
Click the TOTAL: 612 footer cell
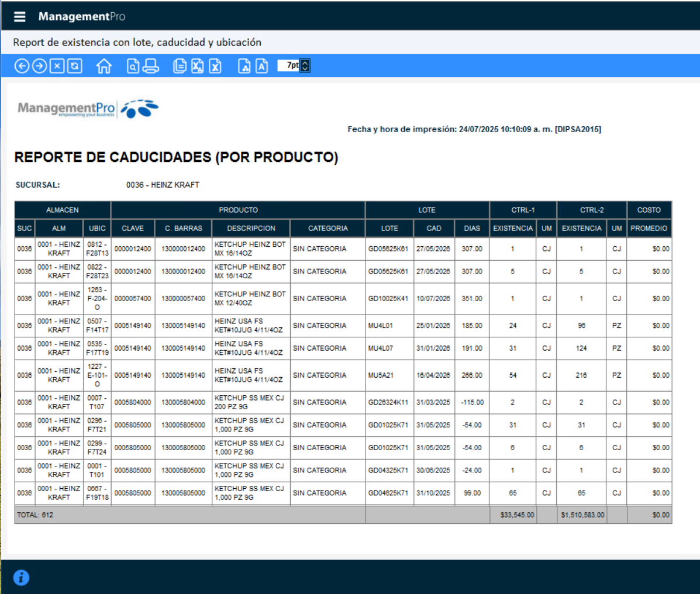(189, 515)
